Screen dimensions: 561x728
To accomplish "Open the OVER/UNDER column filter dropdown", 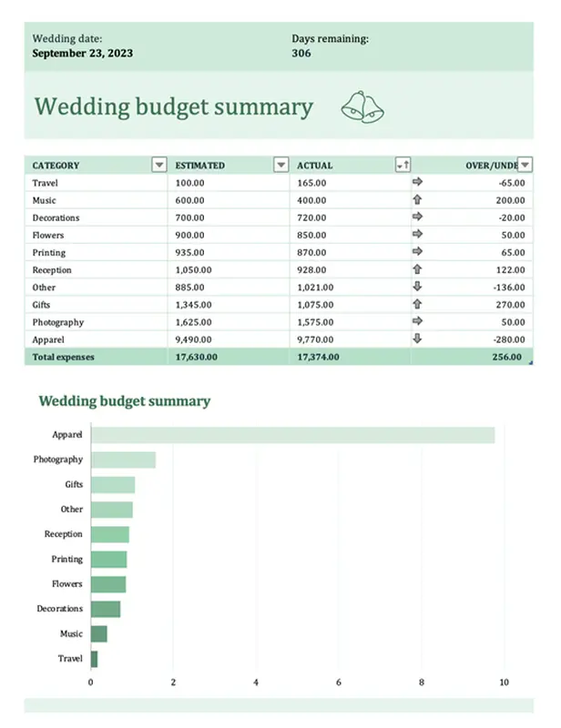I will point(525,166).
